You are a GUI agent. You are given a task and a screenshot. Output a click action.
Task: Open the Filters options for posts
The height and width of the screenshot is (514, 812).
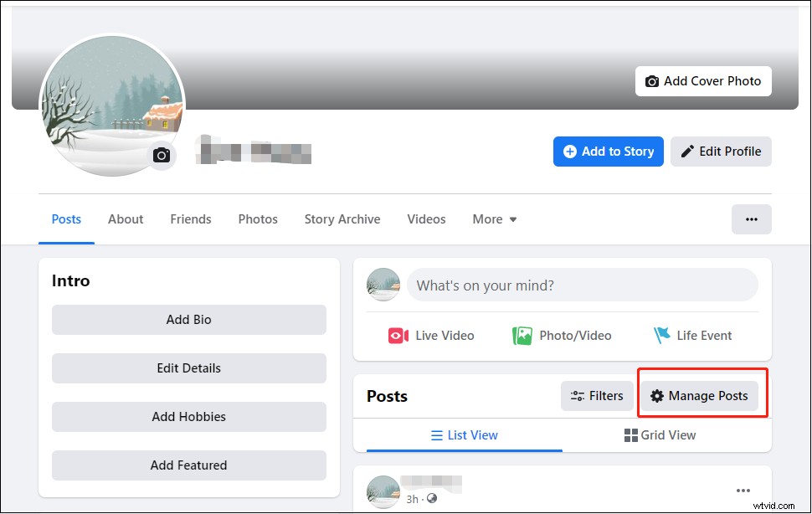tap(596, 395)
